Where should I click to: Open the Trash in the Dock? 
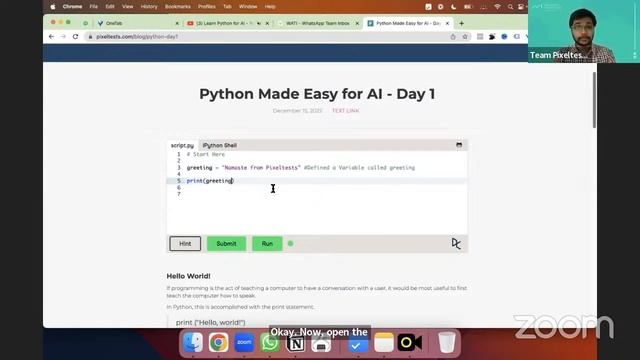[446, 342]
